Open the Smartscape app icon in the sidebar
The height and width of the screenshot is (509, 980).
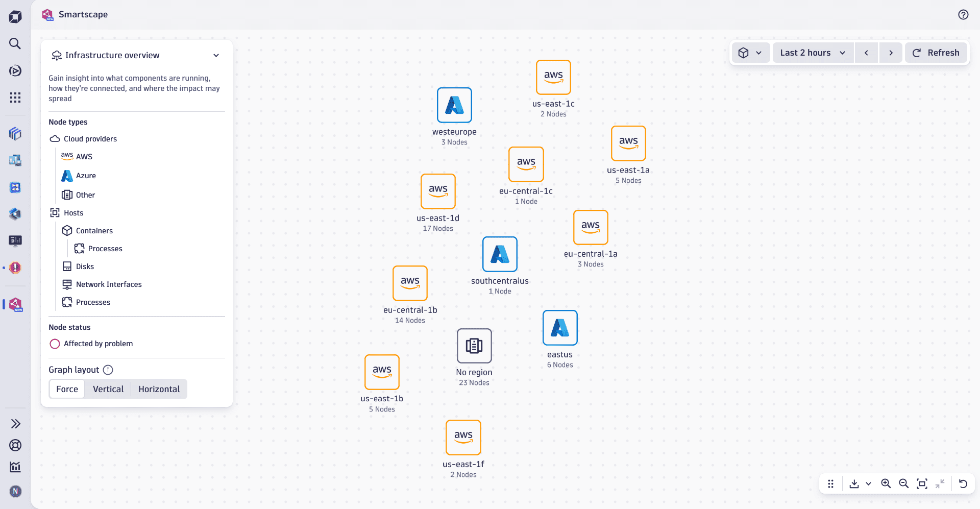tap(15, 304)
